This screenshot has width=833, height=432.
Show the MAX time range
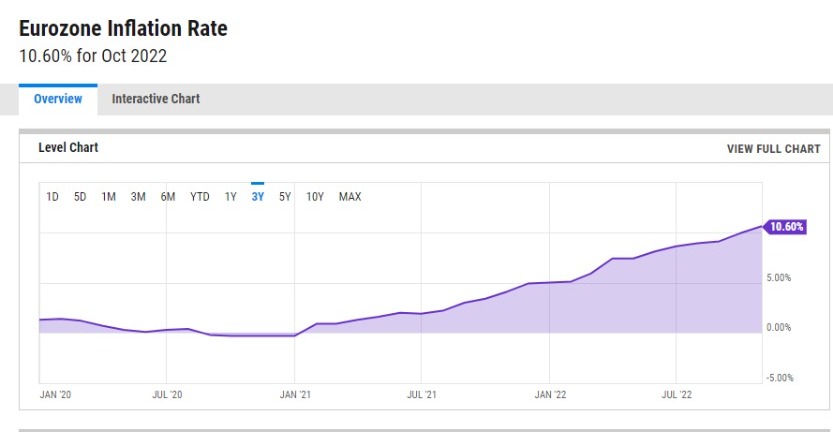click(350, 197)
